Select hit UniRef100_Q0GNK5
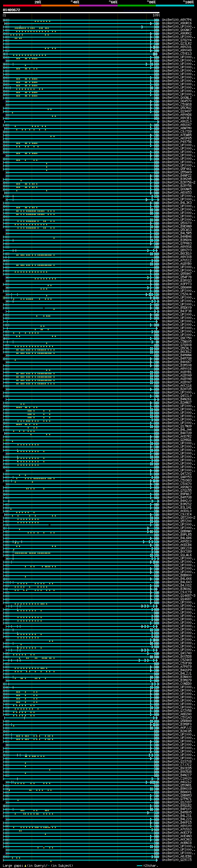The width and height of the screenshot is (197, 868). coord(177,189)
